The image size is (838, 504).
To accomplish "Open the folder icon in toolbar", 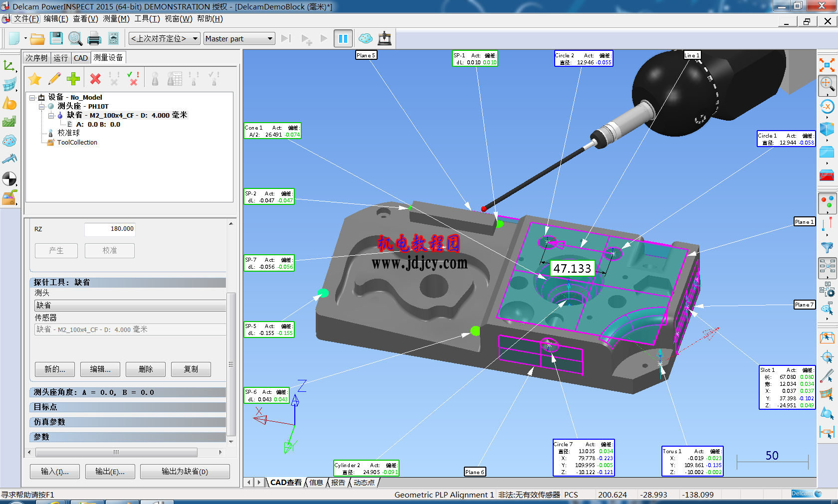I will coord(37,38).
